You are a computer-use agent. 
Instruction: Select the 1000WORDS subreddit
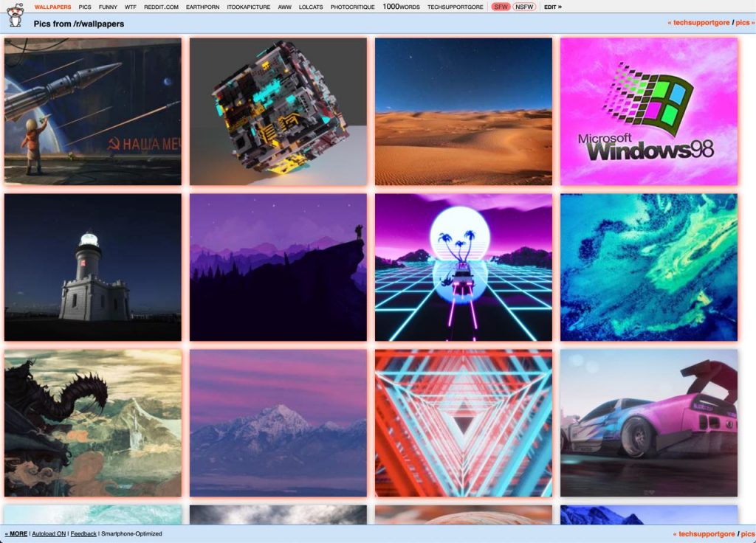click(401, 7)
